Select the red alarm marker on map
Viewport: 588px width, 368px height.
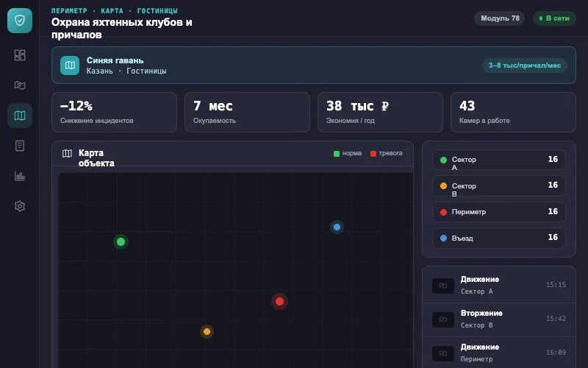(279, 301)
